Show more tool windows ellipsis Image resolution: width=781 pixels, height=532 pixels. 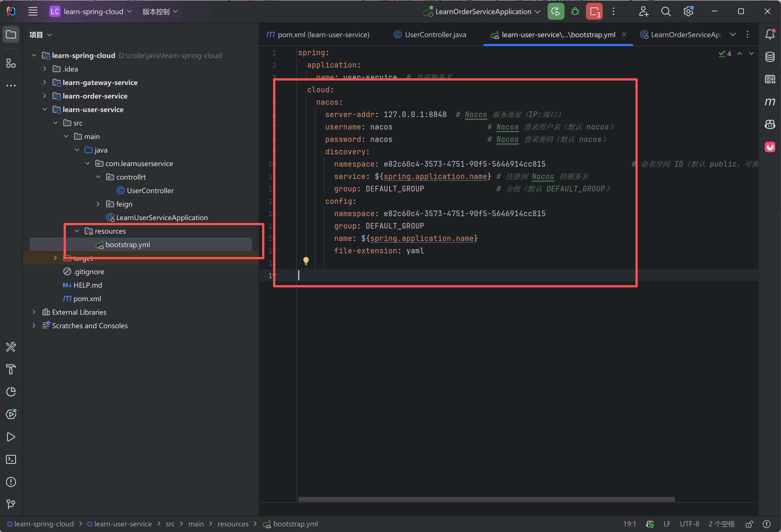(x=11, y=85)
